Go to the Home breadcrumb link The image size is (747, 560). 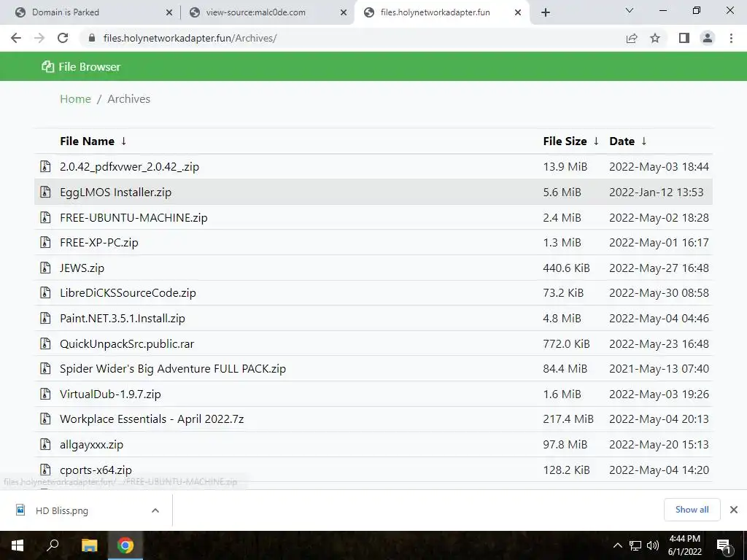tap(75, 99)
